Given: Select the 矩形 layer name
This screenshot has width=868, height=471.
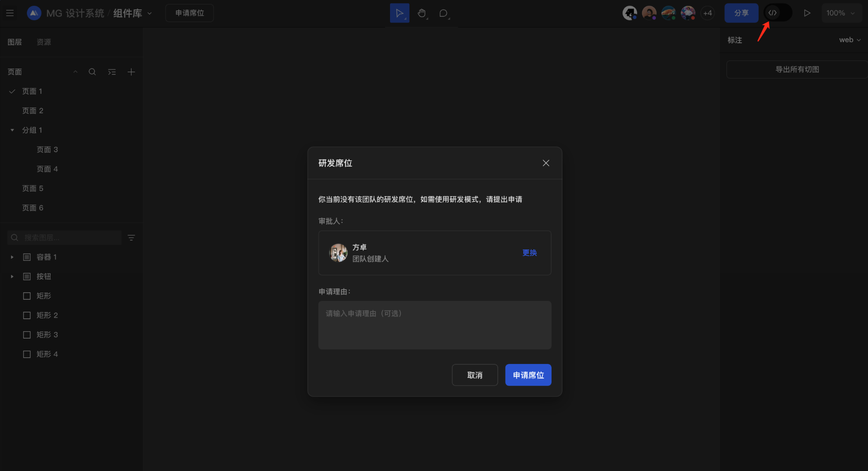Looking at the screenshot, I should (x=44, y=296).
